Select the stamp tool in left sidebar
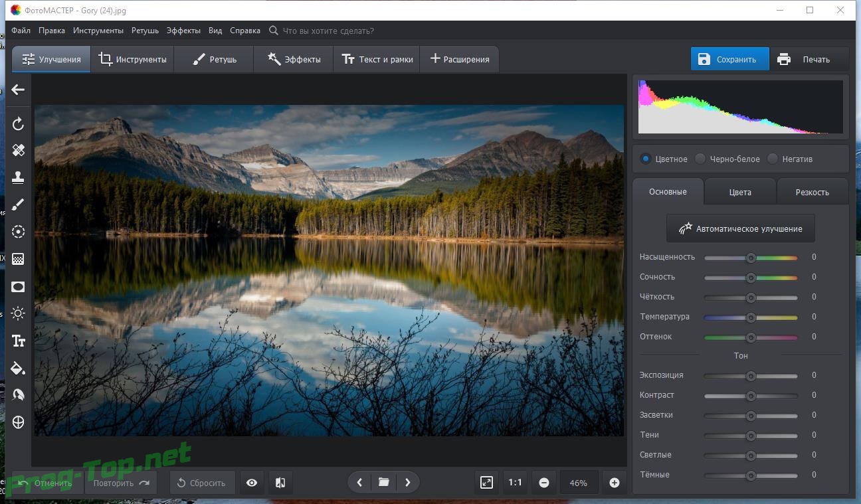 click(19, 177)
